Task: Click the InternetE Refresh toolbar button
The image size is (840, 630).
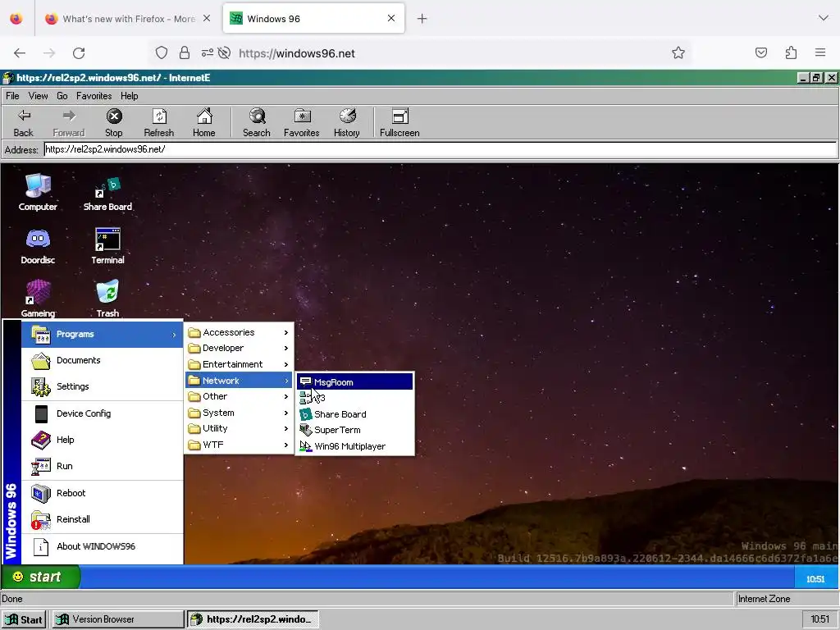Action: [159, 123]
